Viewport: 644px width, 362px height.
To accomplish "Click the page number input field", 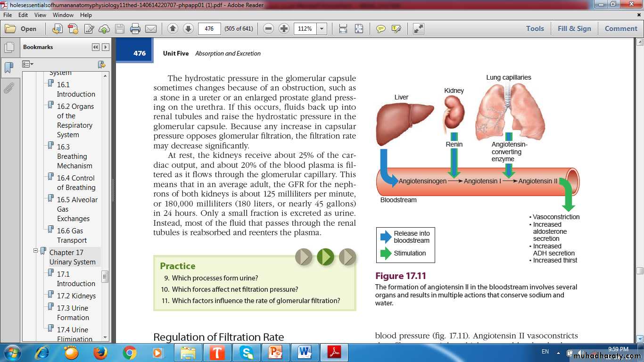I will click(x=209, y=29).
